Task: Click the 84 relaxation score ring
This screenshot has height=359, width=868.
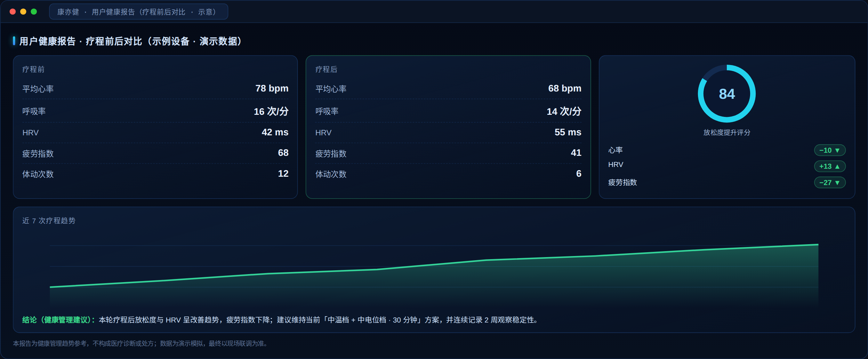Action: (726, 94)
